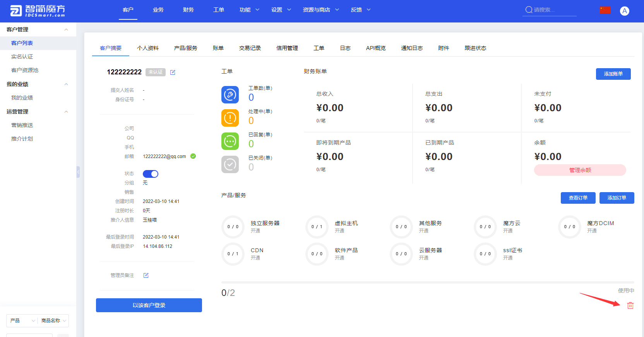Click the green 已回复 chat icon

click(x=230, y=141)
